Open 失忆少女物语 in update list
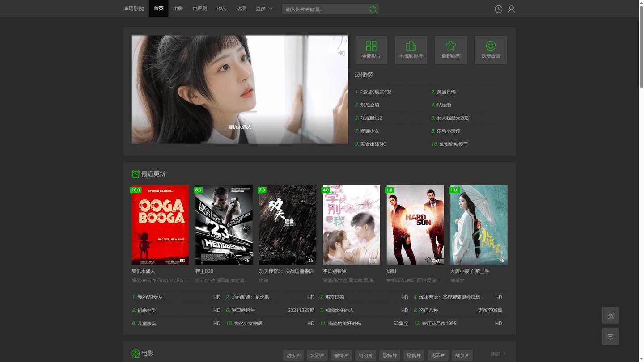The width and height of the screenshot is (644, 362). point(248,323)
